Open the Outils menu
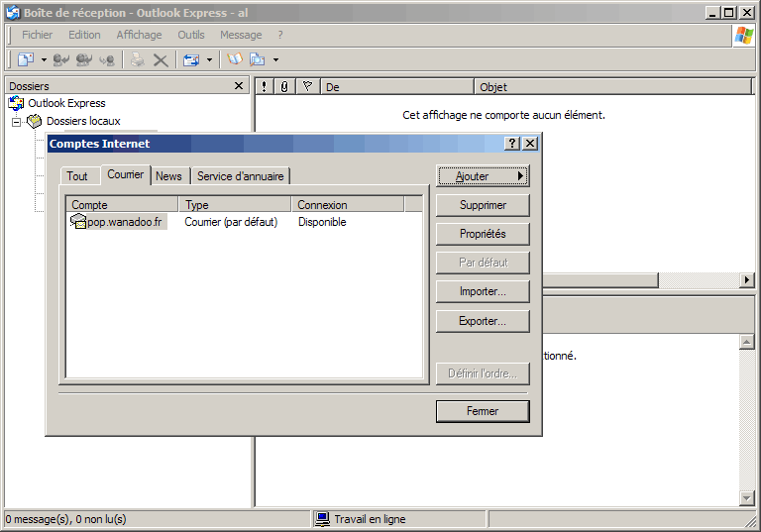The height and width of the screenshot is (532, 761). (191, 35)
